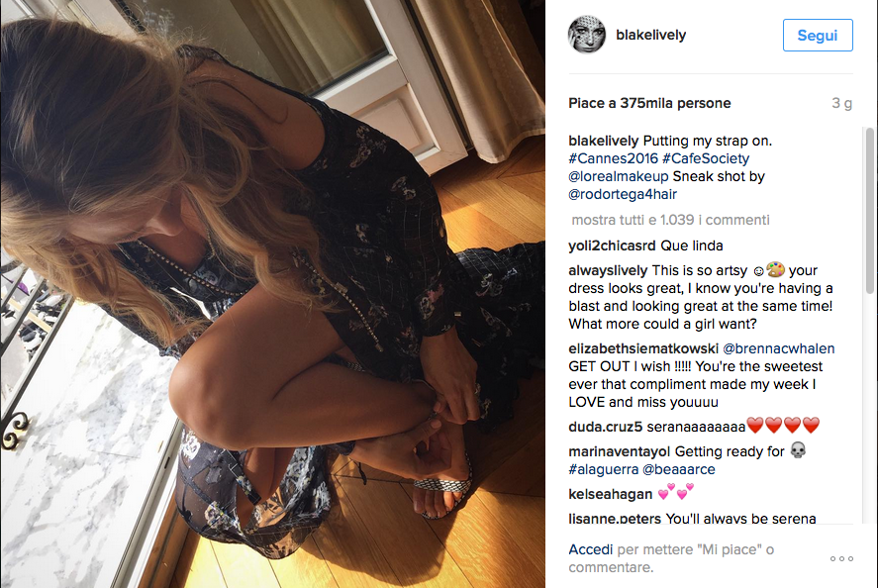The width and height of the screenshot is (878, 588).
Task: Expand all 1.039 comments
Action: 670,220
